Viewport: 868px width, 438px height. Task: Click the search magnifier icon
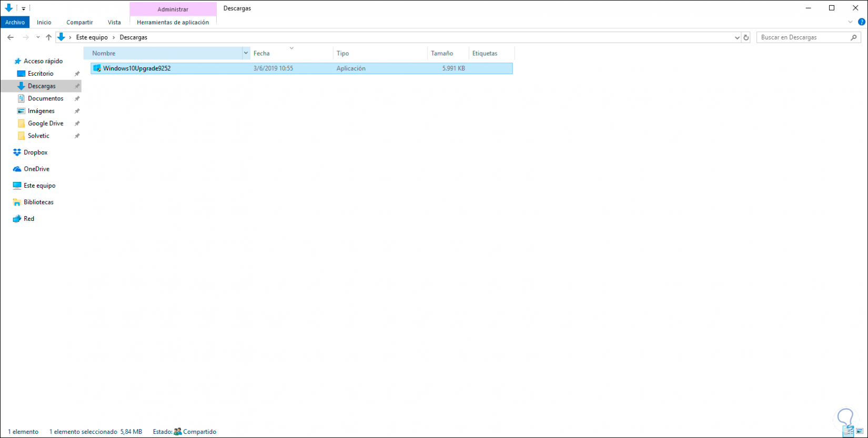(854, 37)
